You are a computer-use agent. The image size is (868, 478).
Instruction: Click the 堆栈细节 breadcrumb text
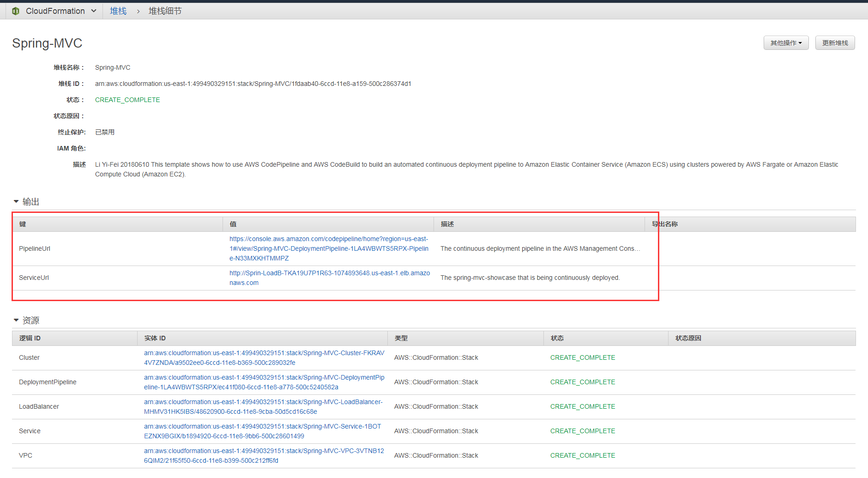[165, 11]
